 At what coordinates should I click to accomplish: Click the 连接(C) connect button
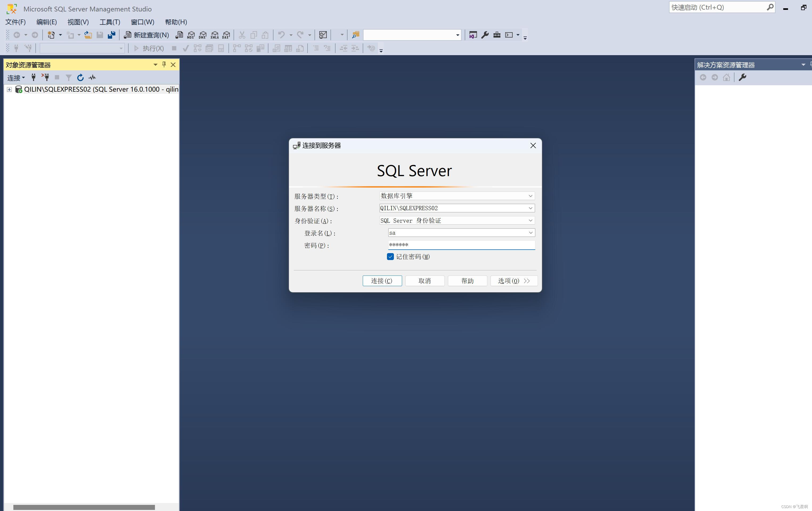pyautogui.click(x=382, y=281)
